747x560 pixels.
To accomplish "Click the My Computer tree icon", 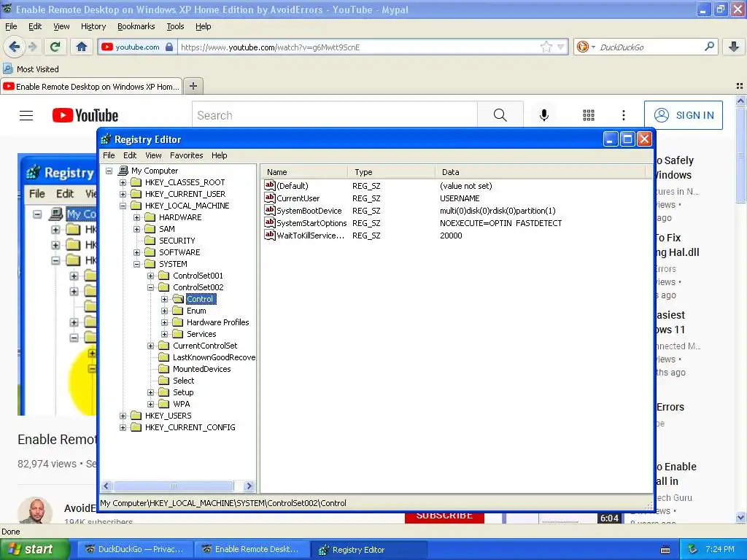I will tap(123, 171).
